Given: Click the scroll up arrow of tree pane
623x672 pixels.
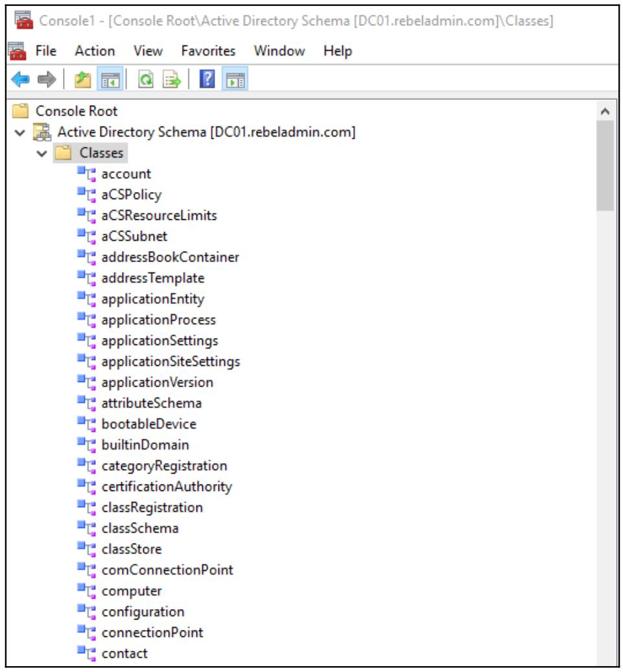Looking at the screenshot, I should tap(605, 112).
